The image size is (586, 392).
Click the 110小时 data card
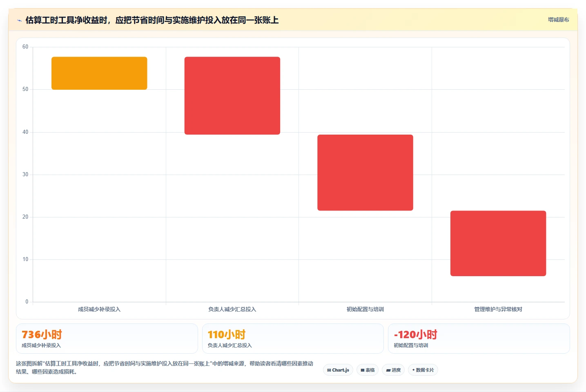(293, 339)
